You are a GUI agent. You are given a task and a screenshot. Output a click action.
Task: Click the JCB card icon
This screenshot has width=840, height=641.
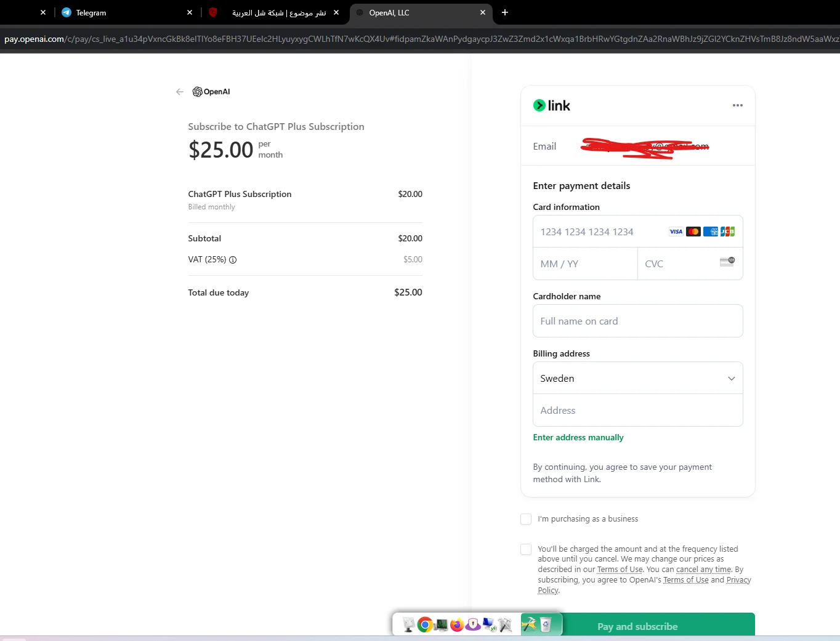pyautogui.click(x=728, y=232)
